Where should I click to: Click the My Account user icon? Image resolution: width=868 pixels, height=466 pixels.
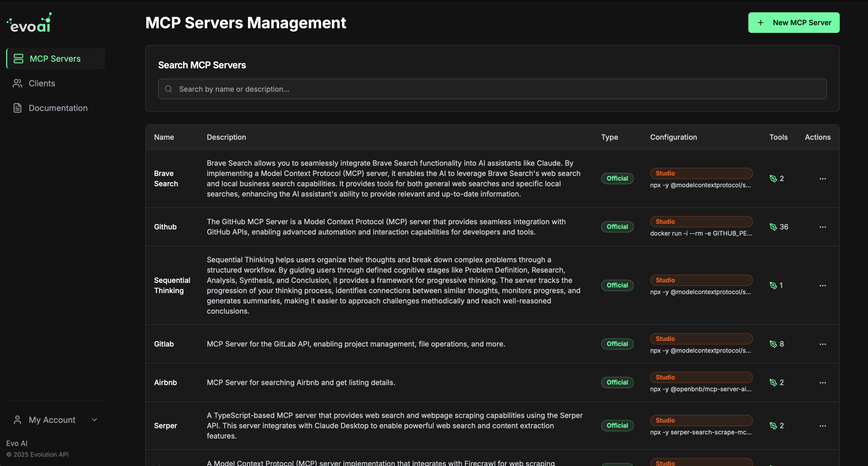coord(17,420)
